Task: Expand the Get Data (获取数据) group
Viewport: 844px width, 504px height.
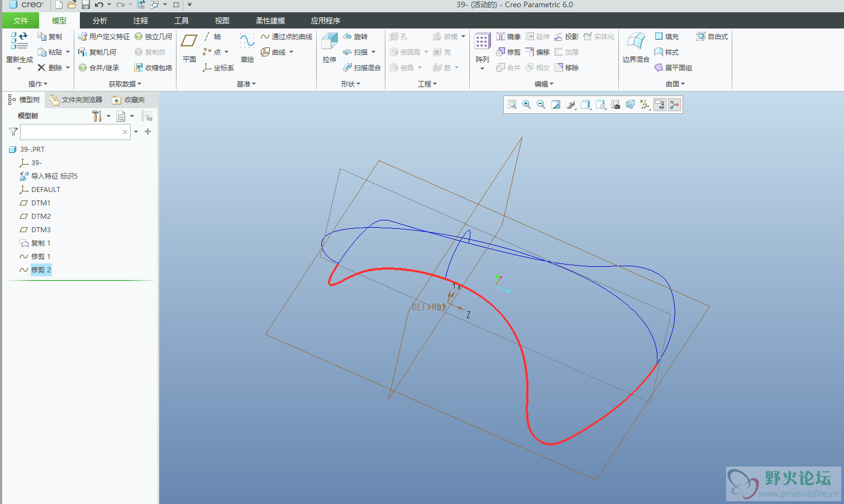Action: 125,84
